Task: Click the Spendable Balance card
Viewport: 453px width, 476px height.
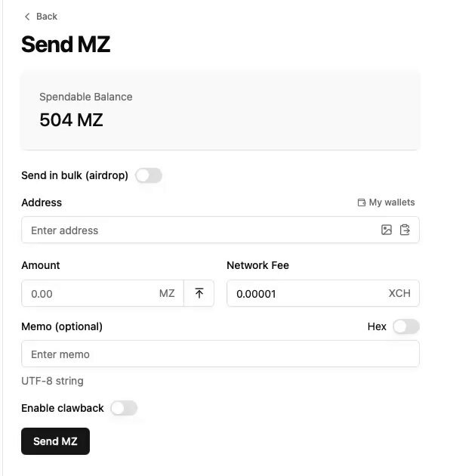Action: (x=220, y=110)
